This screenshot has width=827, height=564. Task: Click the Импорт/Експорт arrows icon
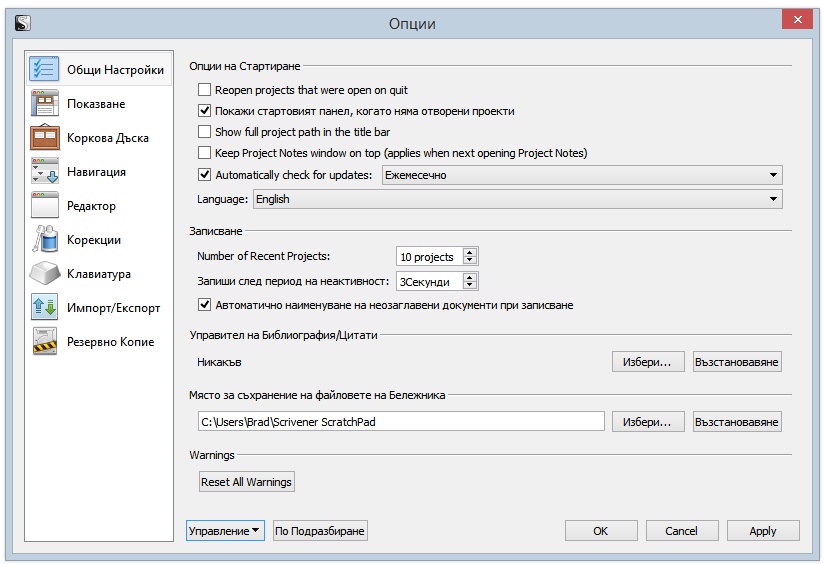46,308
